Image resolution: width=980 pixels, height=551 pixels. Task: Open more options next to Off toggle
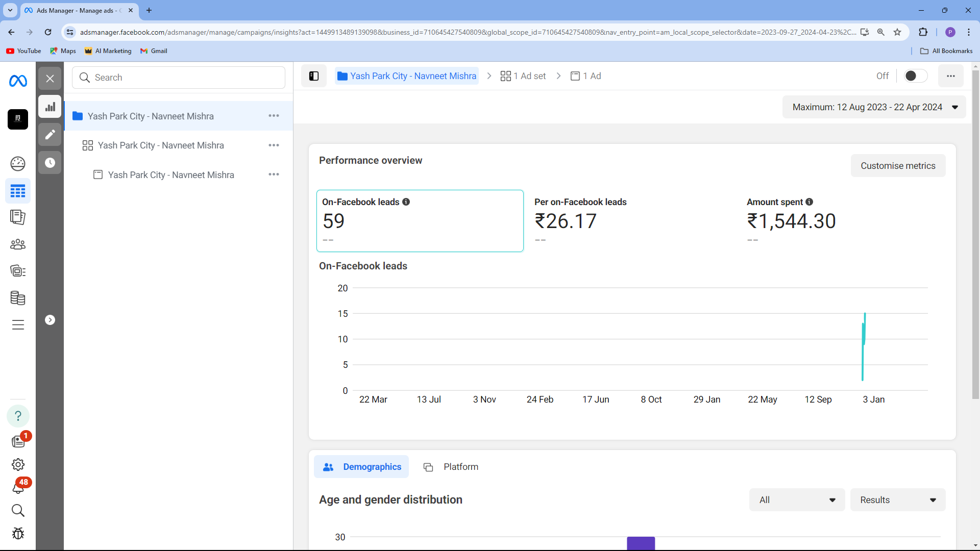pyautogui.click(x=950, y=76)
